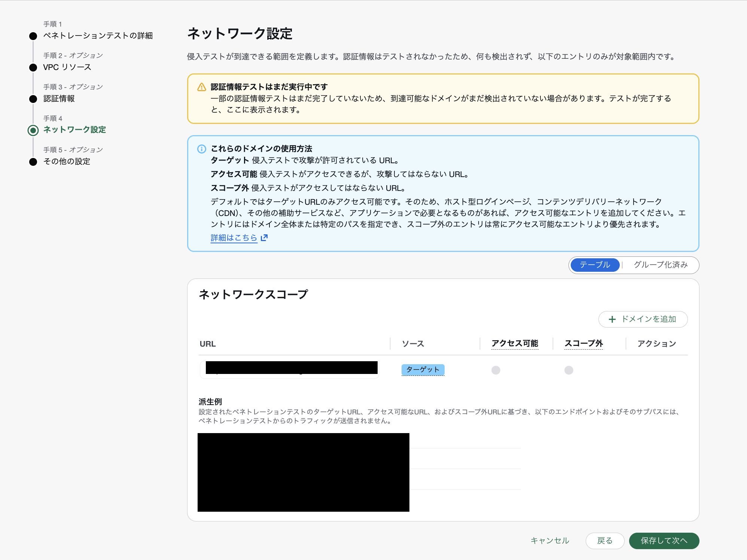Click the アクション column header
Image resolution: width=747 pixels, height=560 pixels.
click(x=657, y=344)
